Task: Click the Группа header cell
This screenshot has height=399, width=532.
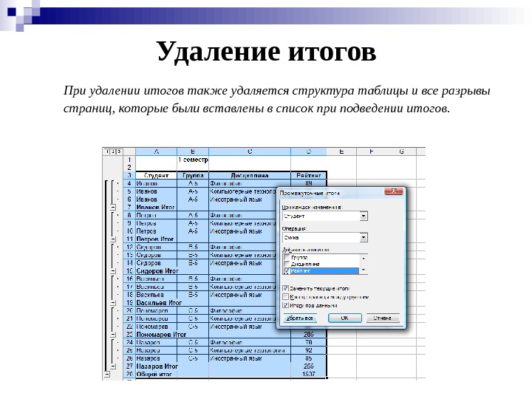Action: tap(193, 175)
